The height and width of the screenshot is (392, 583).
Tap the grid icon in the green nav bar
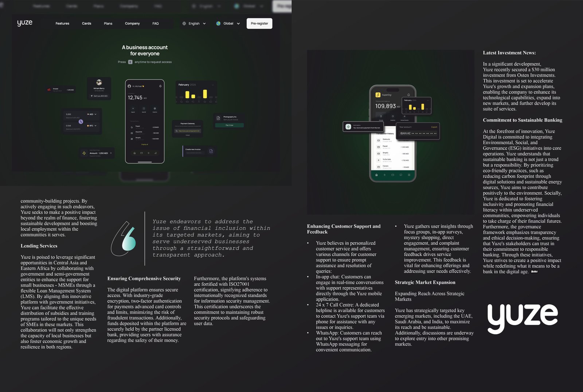pyautogui.click(x=409, y=175)
